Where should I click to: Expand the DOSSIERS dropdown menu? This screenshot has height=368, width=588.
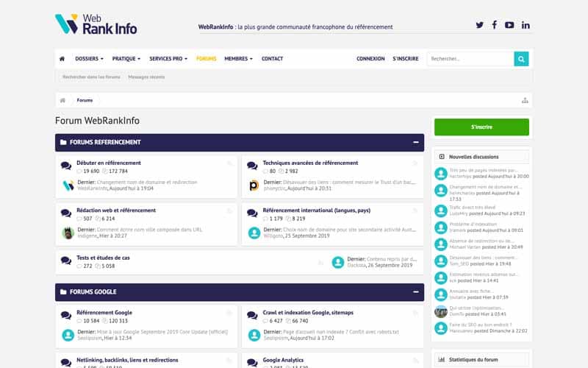click(x=89, y=59)
